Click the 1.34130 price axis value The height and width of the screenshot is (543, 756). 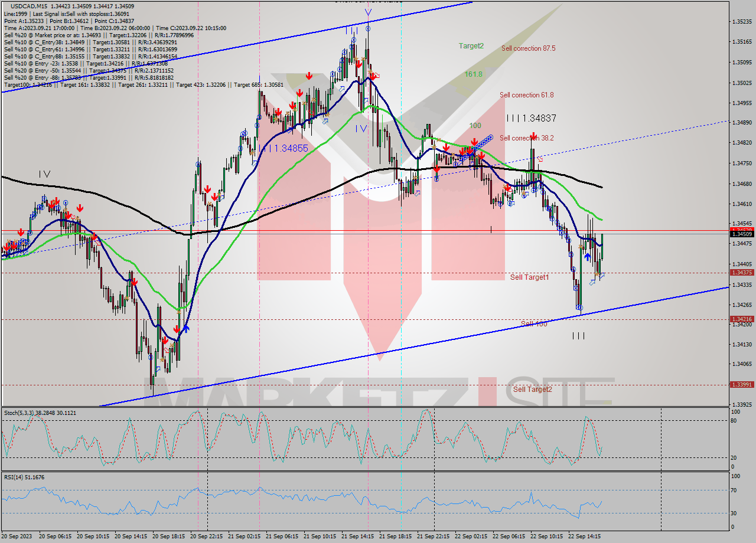coord(742,344)
